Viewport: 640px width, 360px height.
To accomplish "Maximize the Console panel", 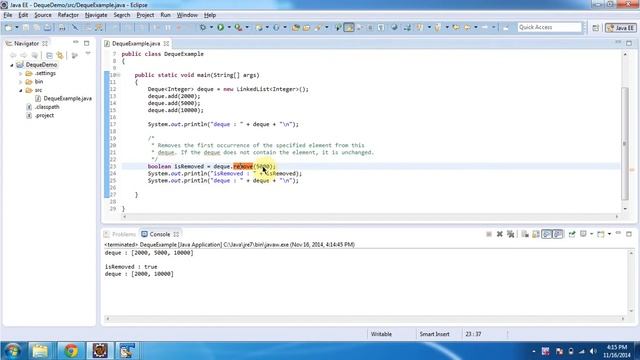I will (629, 234).
